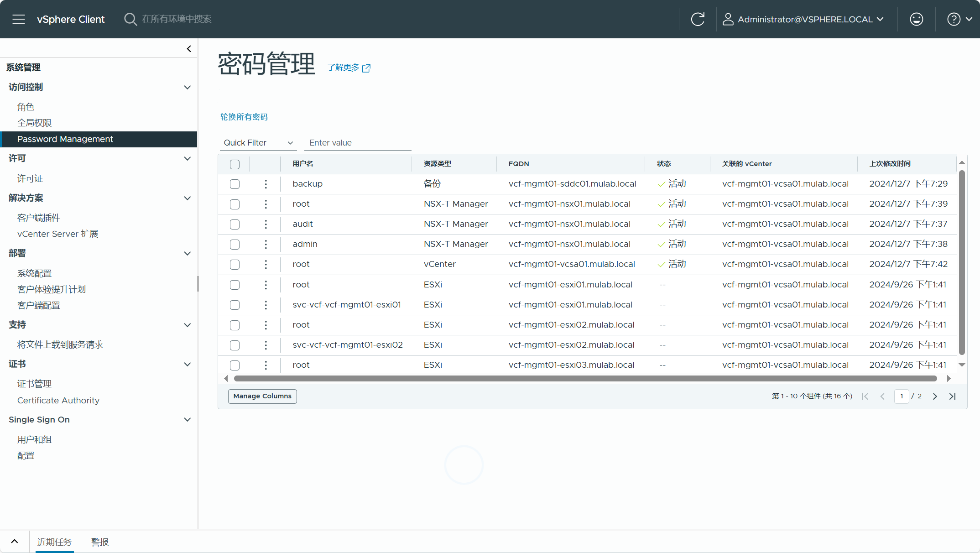980x553 pixels.
Task: Toggle checkbox for first table row
Action: [x=235, y=184]
